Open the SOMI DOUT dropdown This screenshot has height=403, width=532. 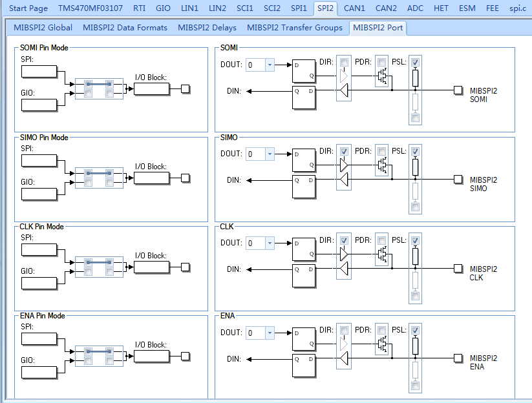point(270,65)
